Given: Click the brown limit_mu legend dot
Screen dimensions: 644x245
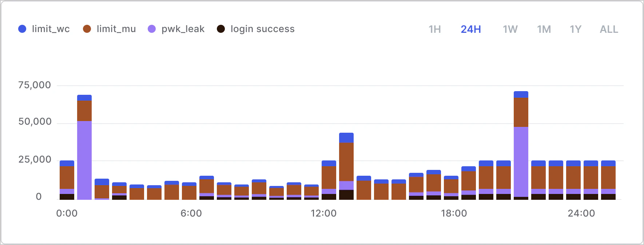Looking at the screenshot, I should (x=87, y=29).
